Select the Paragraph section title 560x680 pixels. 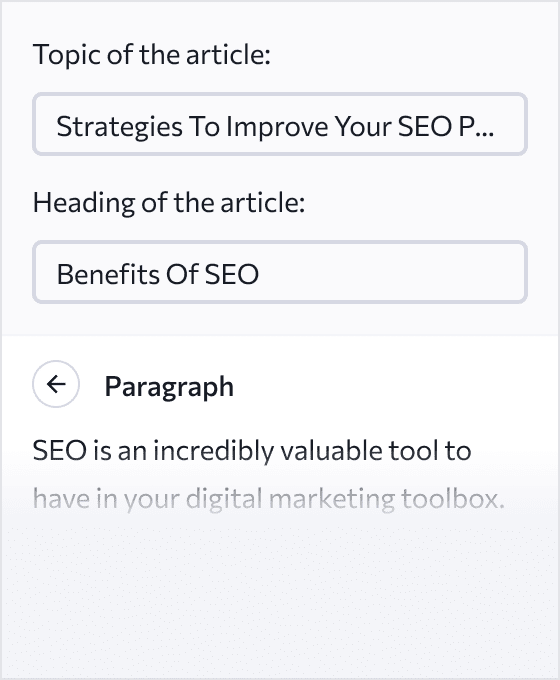[169, 387]
